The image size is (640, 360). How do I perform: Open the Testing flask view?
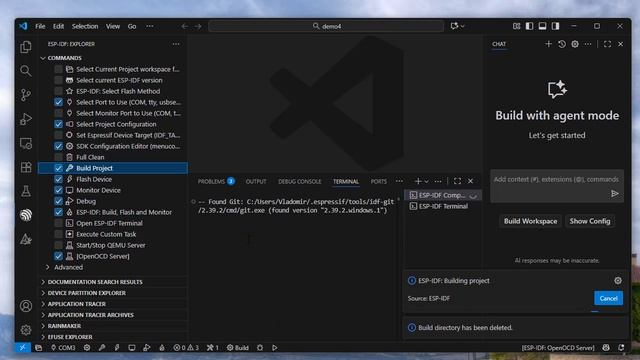pos(26,191)
